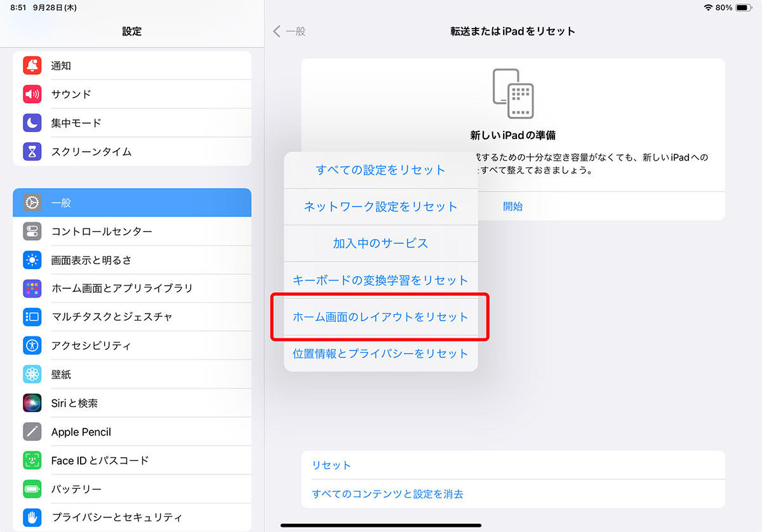Open サウンド settings row label
The height and width of the screenshot is (532, 762).
[x=71, y=94]
